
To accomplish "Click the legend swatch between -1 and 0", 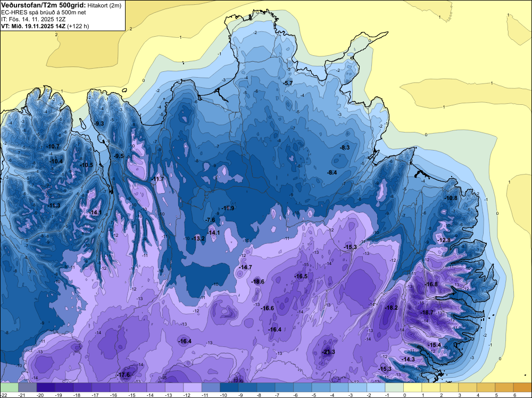I will pyautogui.click(x=394, y=387).
